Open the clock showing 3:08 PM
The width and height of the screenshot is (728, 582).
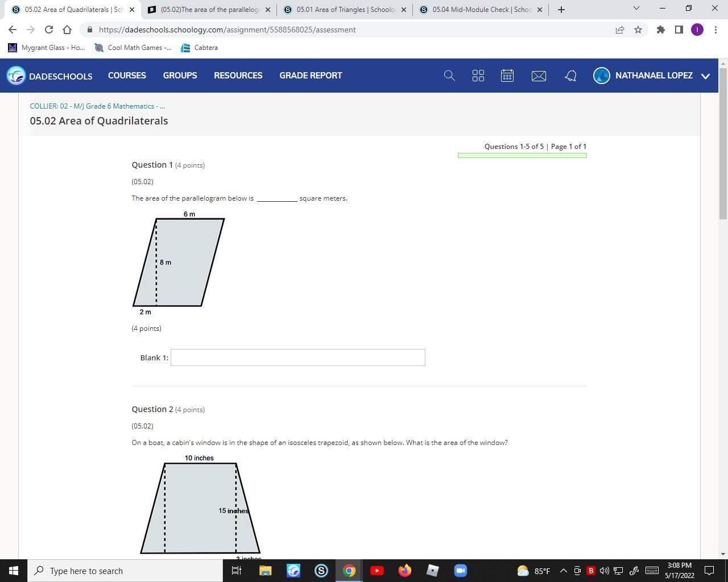[680, 571]
